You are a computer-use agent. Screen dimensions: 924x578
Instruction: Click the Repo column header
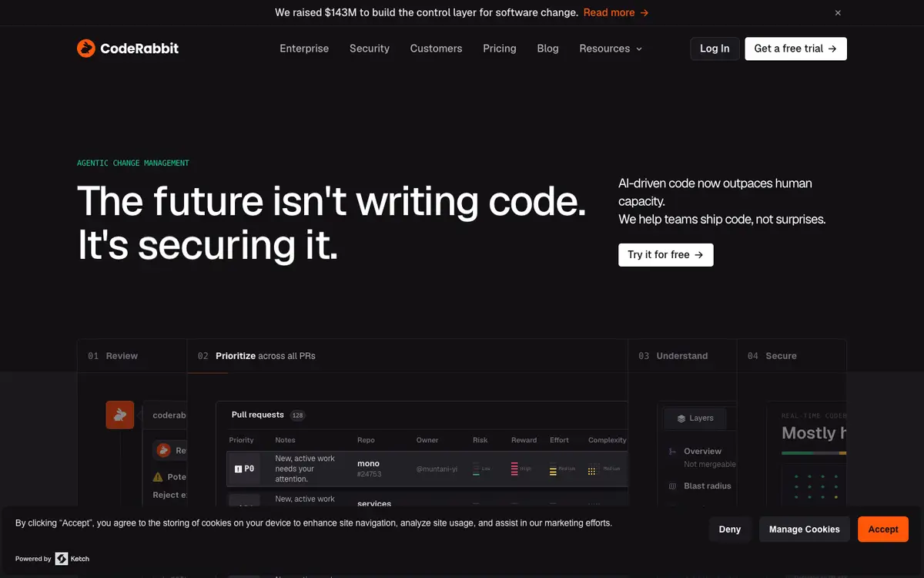366,440
